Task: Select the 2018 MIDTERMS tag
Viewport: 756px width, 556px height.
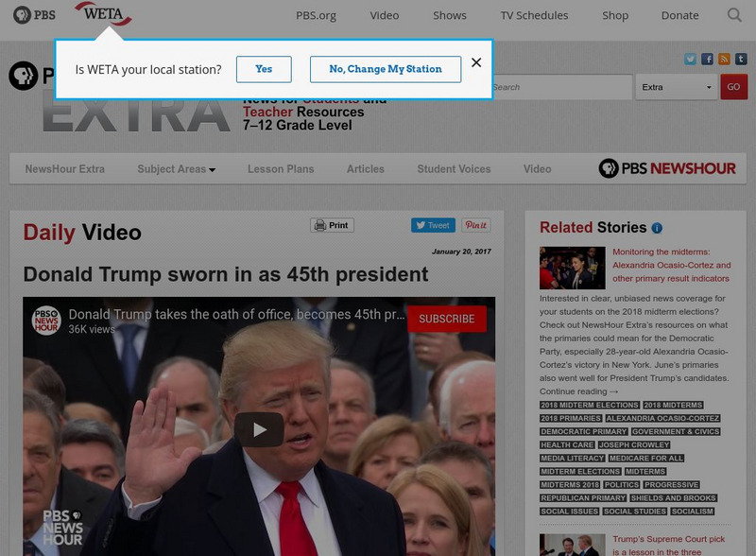Action: click(x=673, y=405)
